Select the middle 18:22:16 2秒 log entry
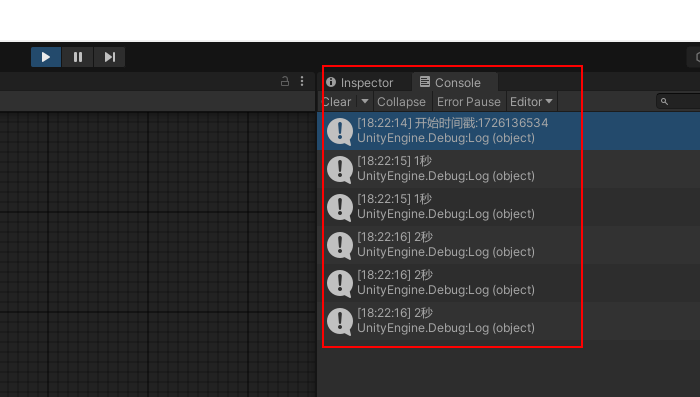Viewport: 700px width, 397px height. (x=508, y=283)
